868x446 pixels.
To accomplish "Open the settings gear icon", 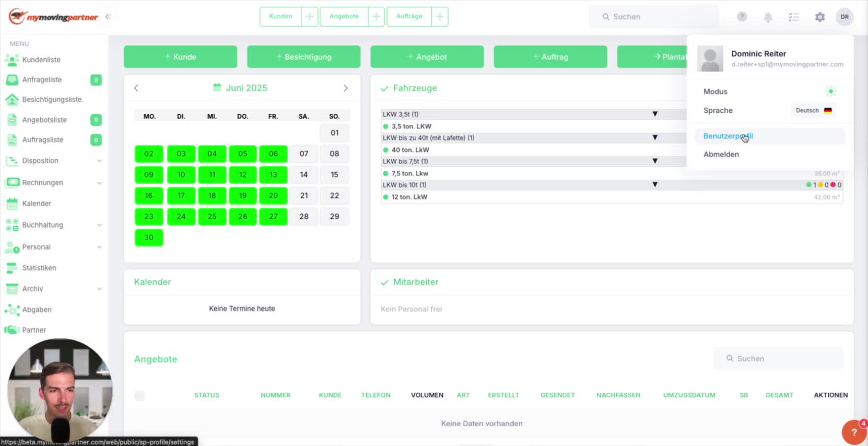I will 820,17.
